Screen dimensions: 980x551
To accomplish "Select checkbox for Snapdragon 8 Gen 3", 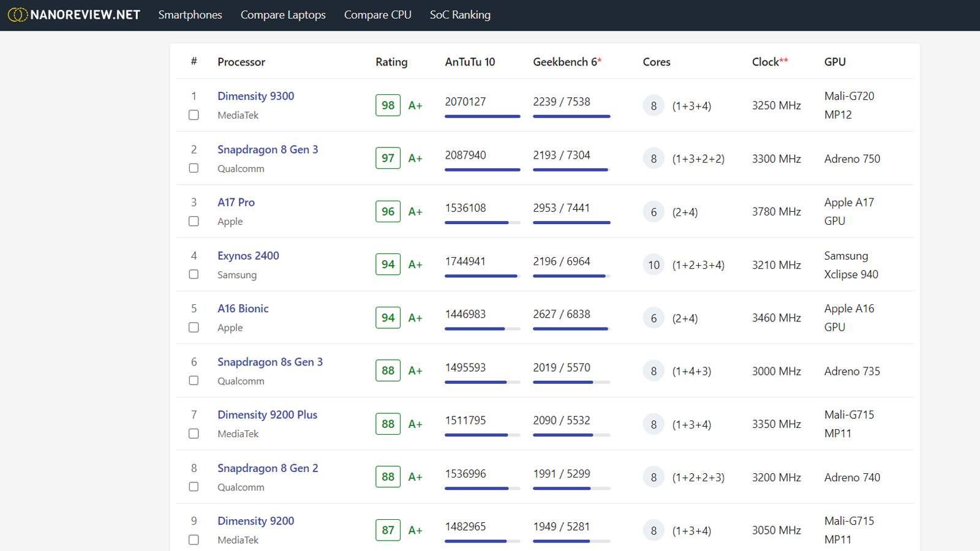I will coord(194,168).
